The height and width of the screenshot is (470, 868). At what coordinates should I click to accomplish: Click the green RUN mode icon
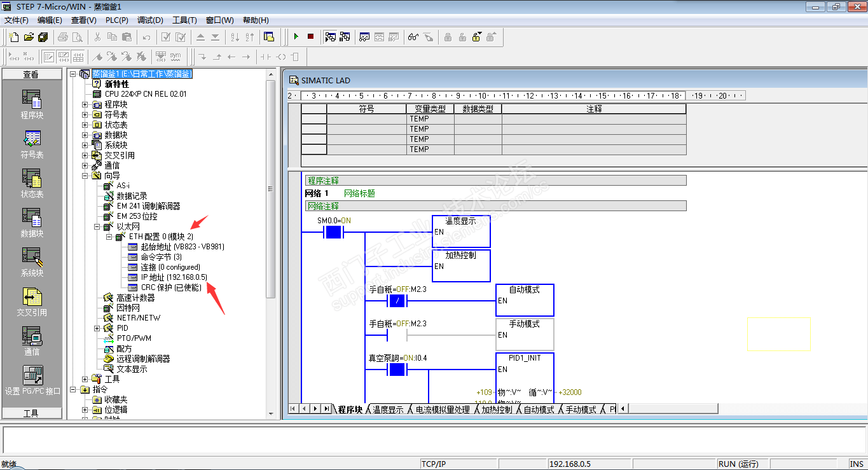pyautogui.click(x=296, y=37)
